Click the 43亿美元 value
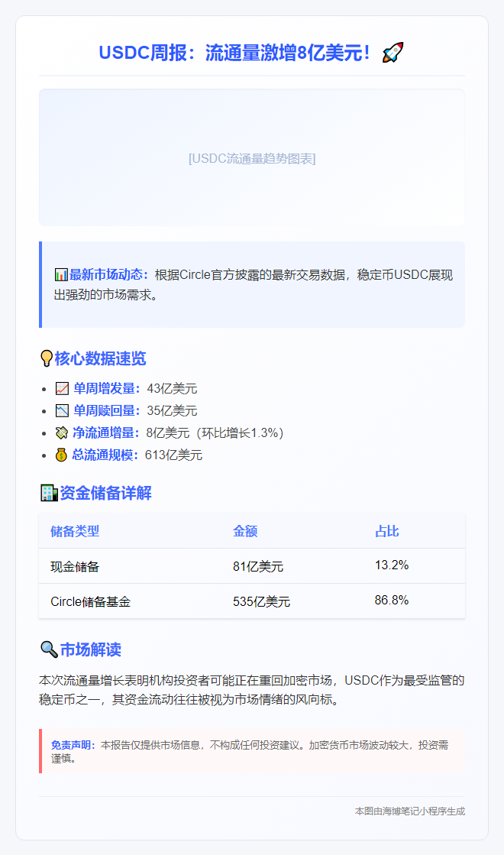Screen dimensions: 504x855 tap(172, 388)
